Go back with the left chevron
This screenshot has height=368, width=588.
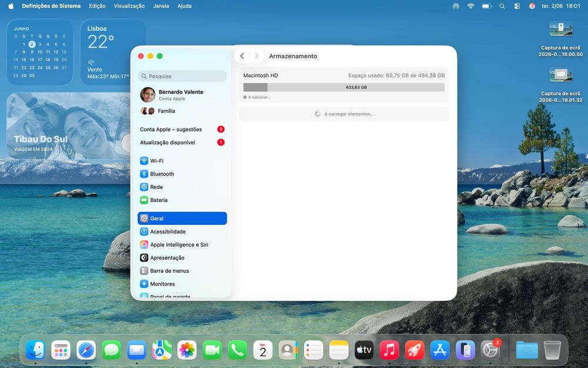tap(242, 56)
